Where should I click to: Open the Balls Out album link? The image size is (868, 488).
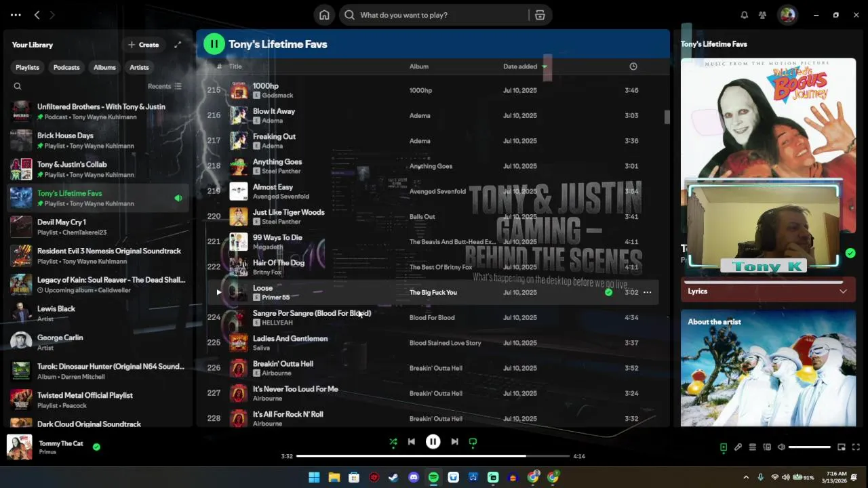422,217
